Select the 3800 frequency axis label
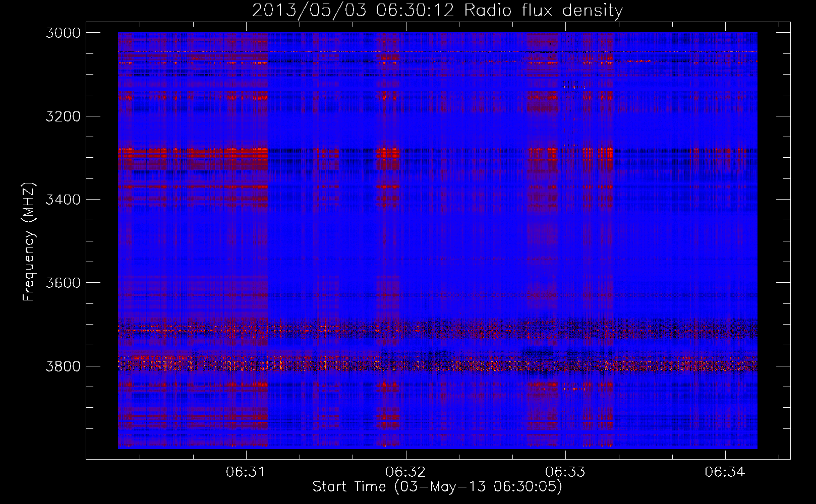The image size is (816, 504). coord(63,366)
